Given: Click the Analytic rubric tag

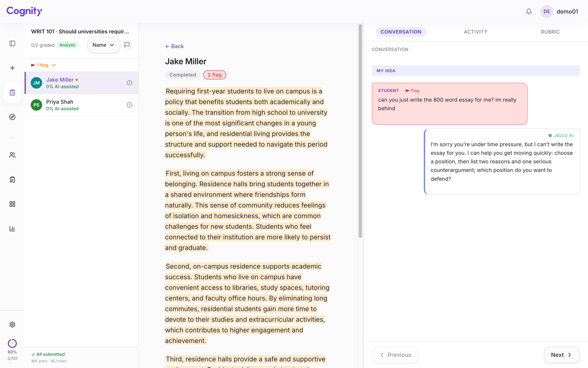Looking at the screenshot, I should pyautogui.click(x=67, y=45).
